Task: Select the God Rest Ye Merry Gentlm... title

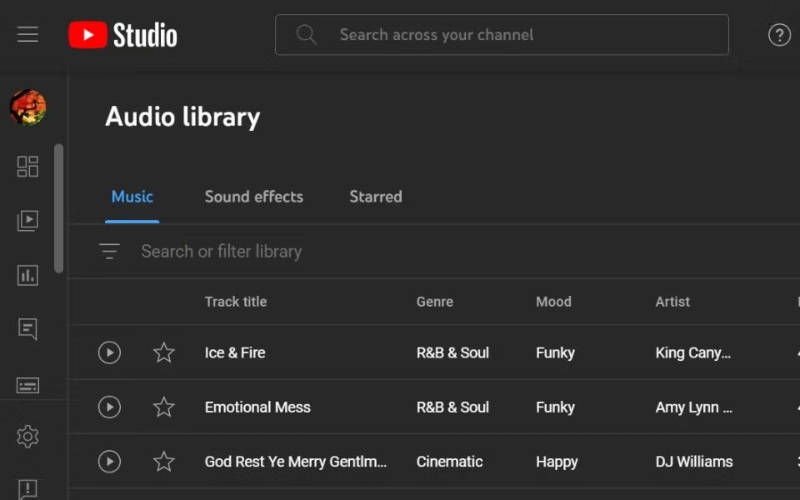Action: point(295,462)
